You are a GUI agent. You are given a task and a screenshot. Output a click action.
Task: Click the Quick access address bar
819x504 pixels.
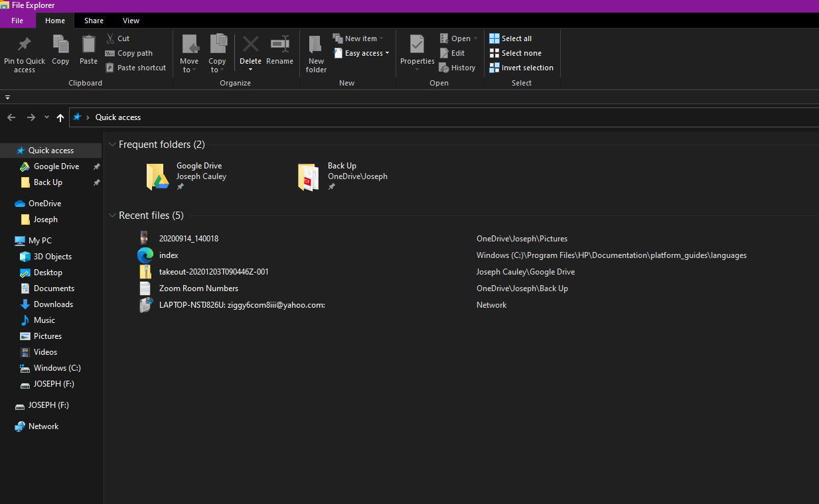444,117
